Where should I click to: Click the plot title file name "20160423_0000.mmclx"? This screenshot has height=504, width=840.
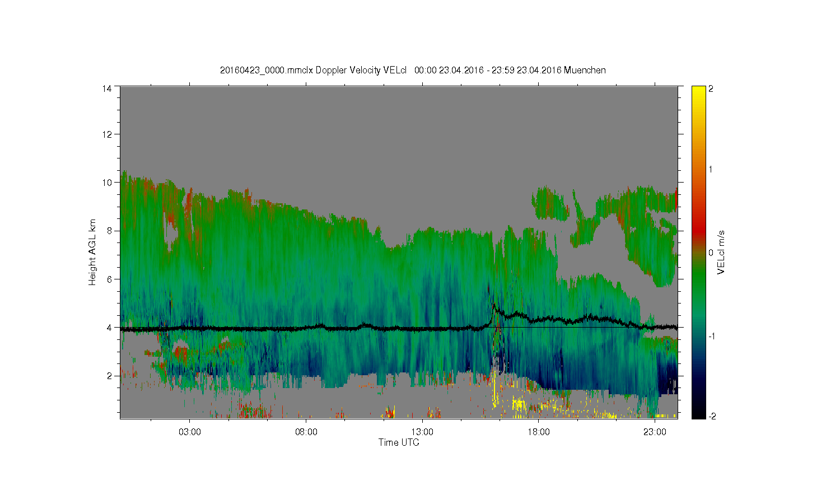[267, 71]
